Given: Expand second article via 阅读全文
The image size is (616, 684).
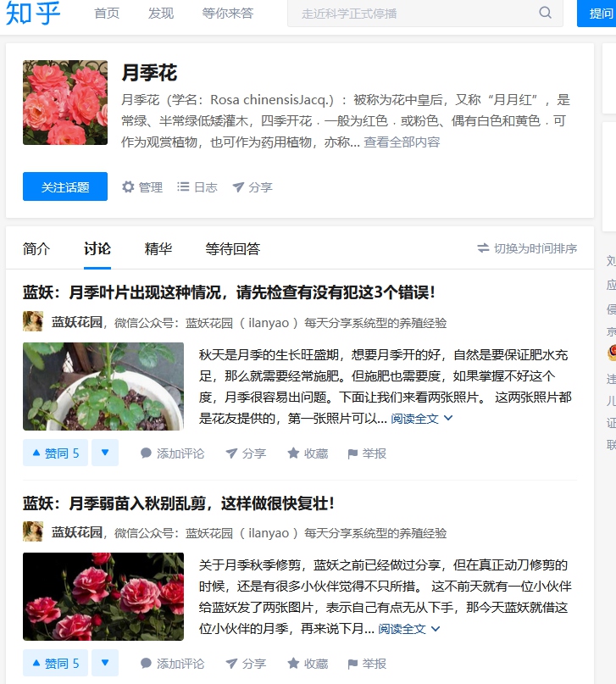Looking at the screenshot, I should click(409, 629).
